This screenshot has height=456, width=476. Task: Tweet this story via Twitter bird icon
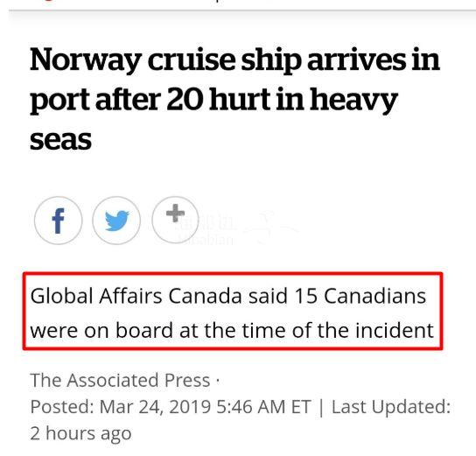pyautogui.click(x=116, y=221)
